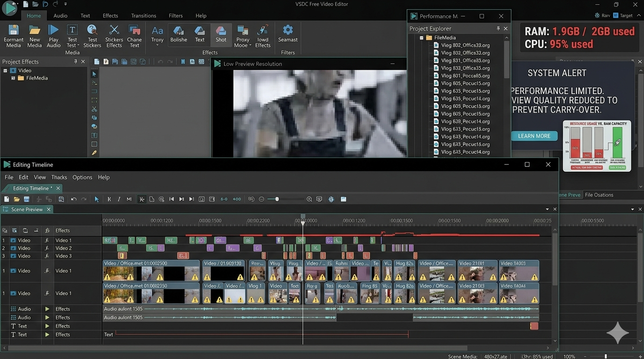Viewport: 644px width, 359px height.
Task: Select the scissors cut tool
Action: pyautogui.click(x=94, y=109)
